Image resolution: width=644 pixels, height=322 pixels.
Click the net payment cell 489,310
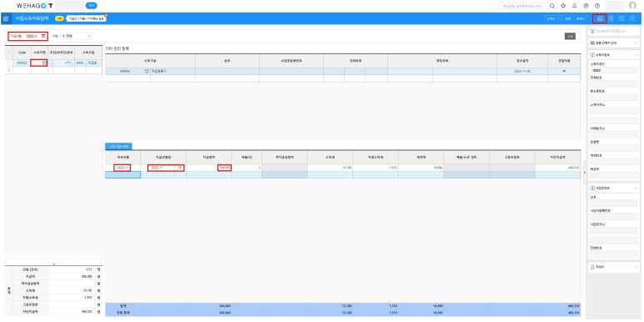coord(557,168)
